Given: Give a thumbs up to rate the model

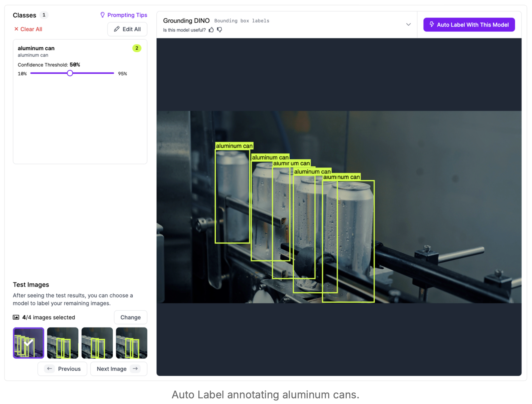Looking at the screenshot, I should point(211,30).
